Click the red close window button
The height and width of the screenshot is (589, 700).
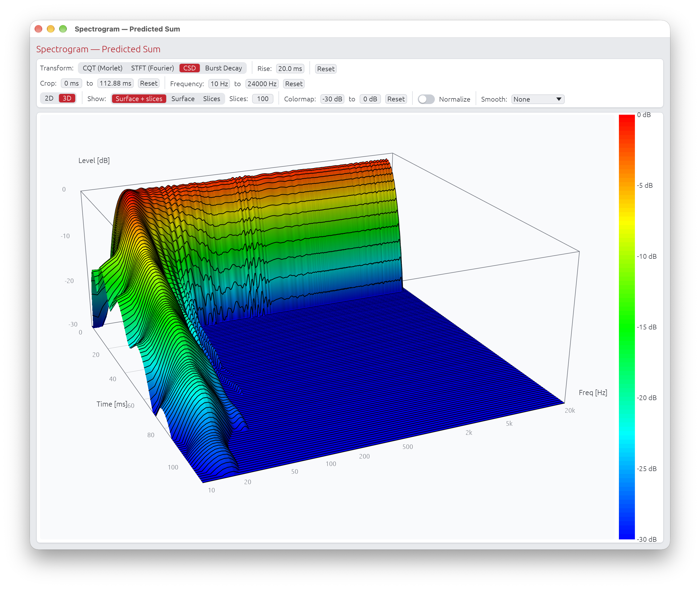point(38,29)
